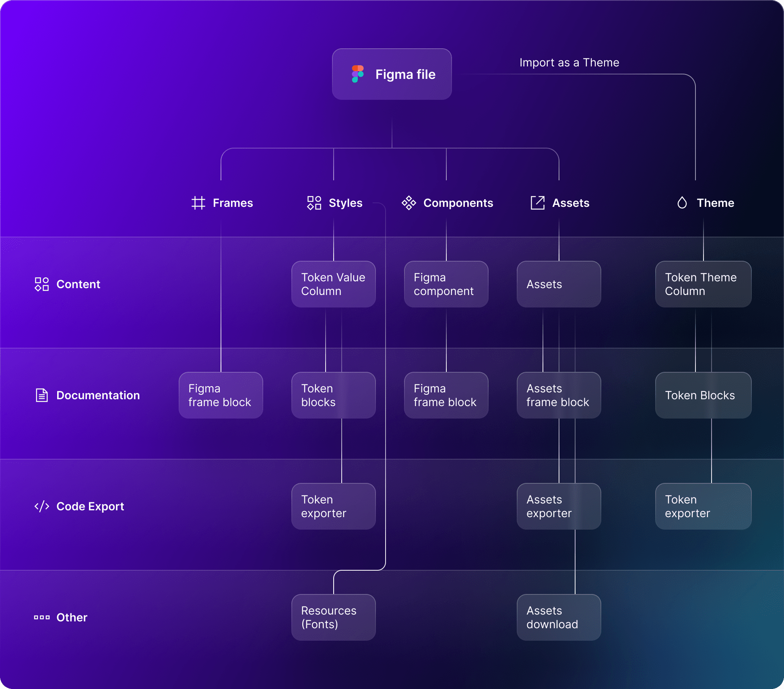Click the Styles column heading
This screenshot has height=689, width=784.
coord(346,203)
